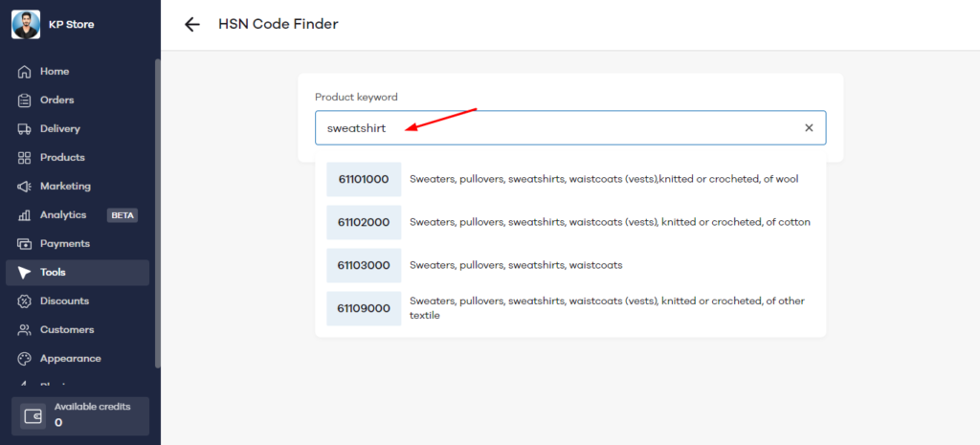Click the KP Store profile avatar

point(26,24)
